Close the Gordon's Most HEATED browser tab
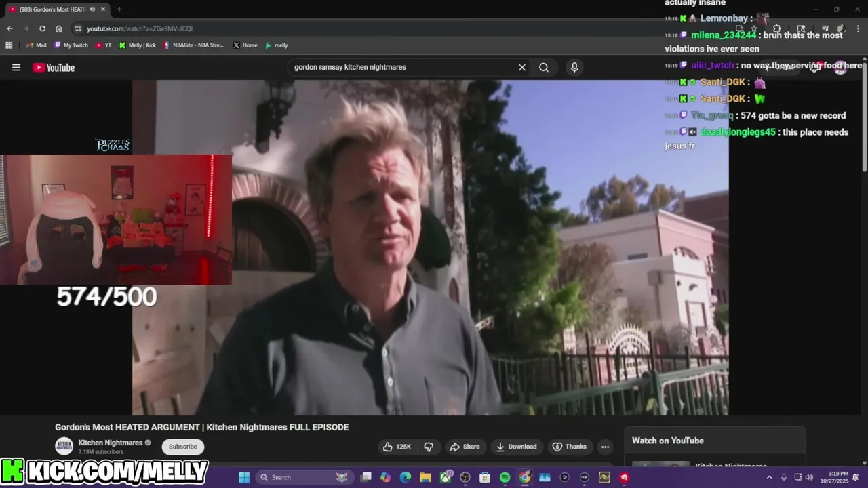The width and height of the screenshot is (868, 488). click(103, 9)
